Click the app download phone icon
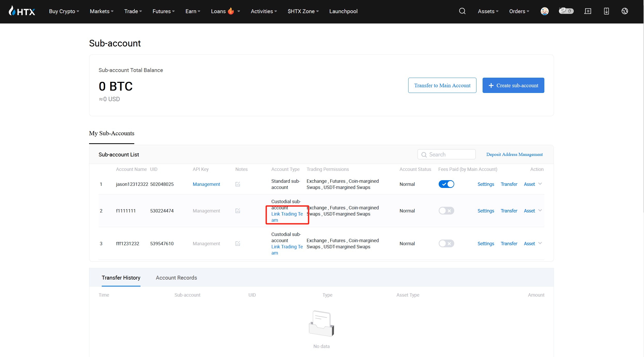This screenshot has width=644, height=357. (606, 11)
